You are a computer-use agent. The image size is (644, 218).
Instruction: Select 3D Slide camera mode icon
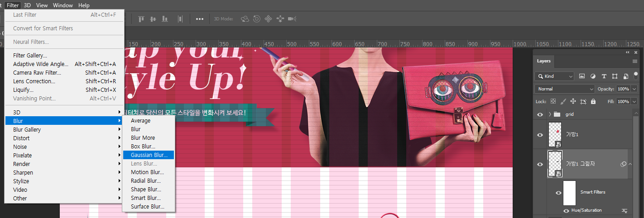(x=280, y=19)
